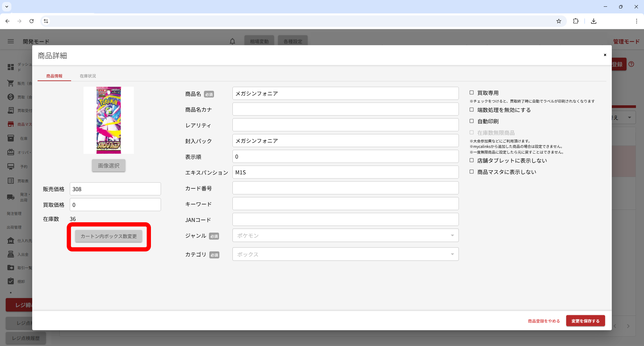Expand the ジャンル dropdown

(x=345, y=235)
